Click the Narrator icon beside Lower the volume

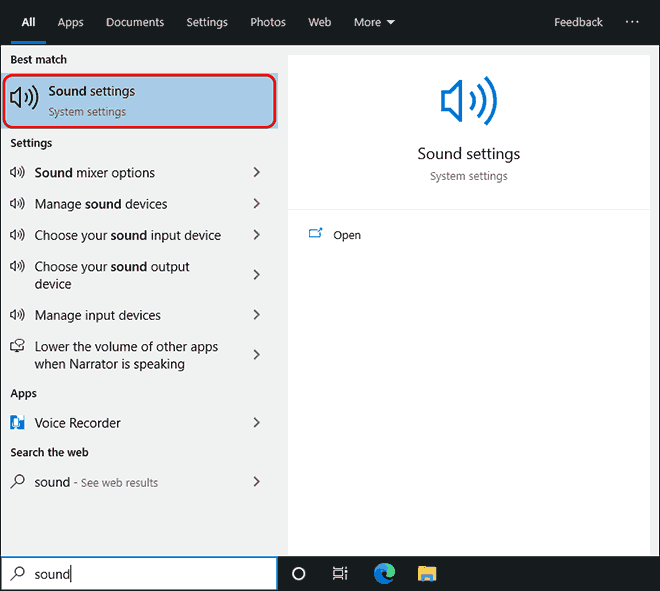pos(17,346)
